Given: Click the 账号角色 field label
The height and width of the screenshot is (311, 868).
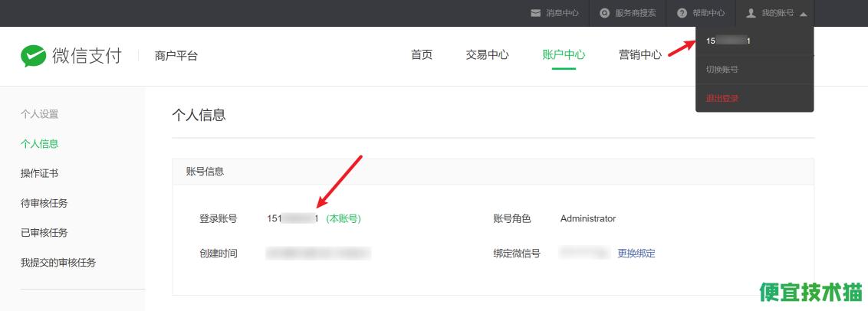Looking at the screenshot, I should pos(512,218).
